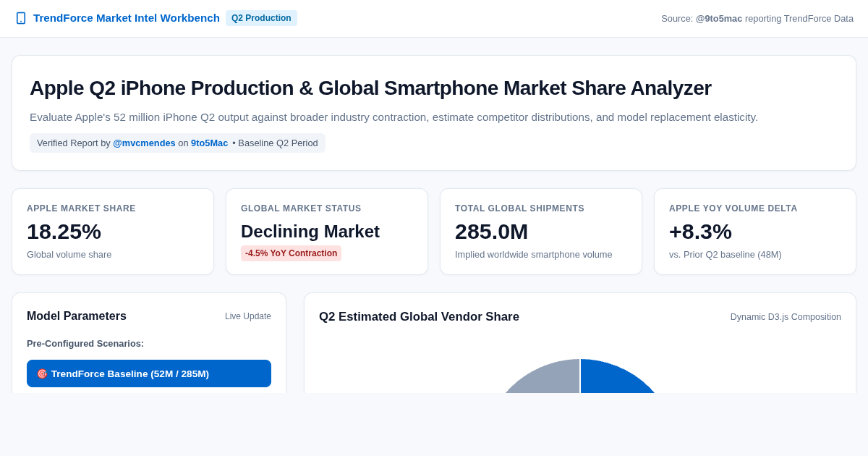Click the Global Market Status card label

tap(301, 208)
